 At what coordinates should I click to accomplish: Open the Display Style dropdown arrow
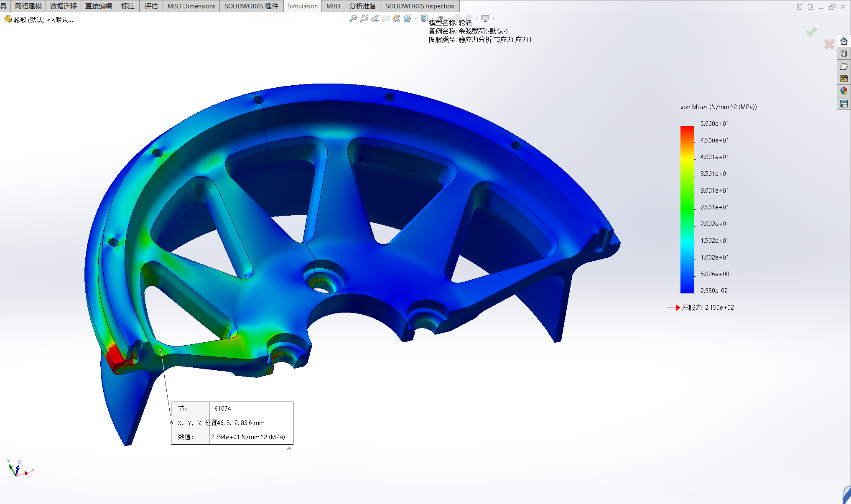pyautogui.click(x=432, y=18)
